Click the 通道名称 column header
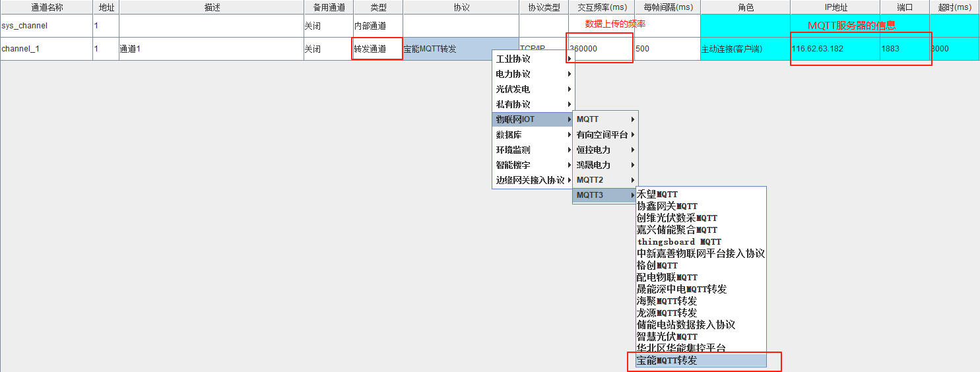Screen dimensions: 980x372 coord(47,7)
